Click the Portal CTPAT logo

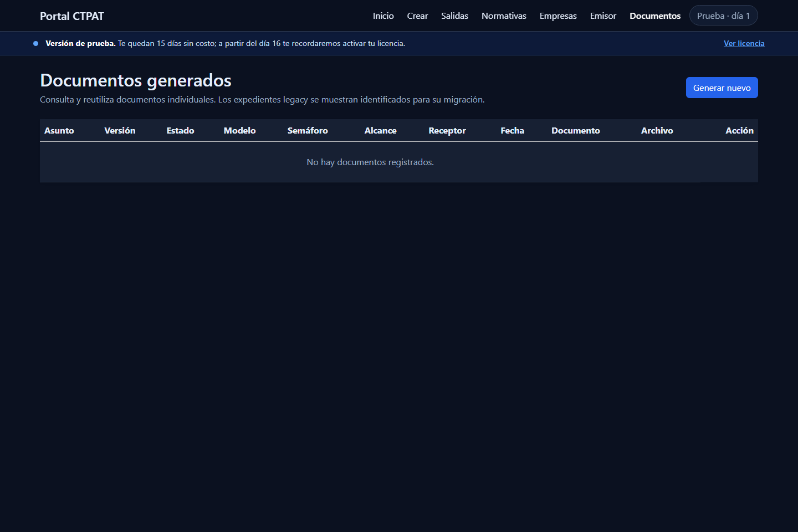[x=72, y=16]
